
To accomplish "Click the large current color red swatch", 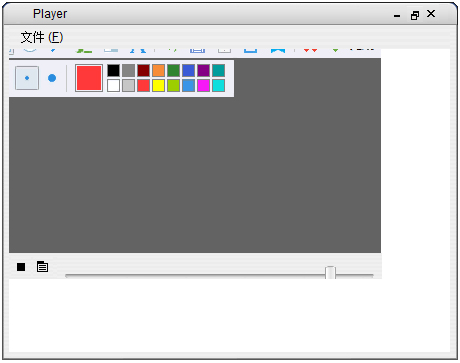I will tap(89, 78).
